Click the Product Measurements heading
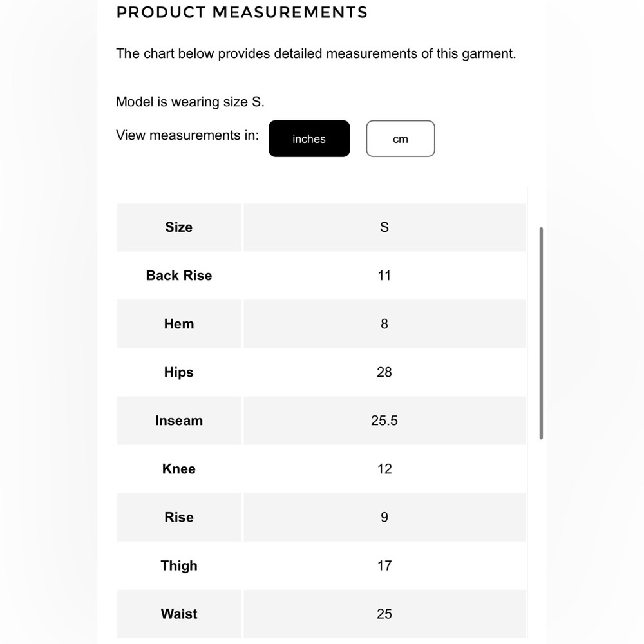This screenshot has width=644, height=644. point(242,12)
